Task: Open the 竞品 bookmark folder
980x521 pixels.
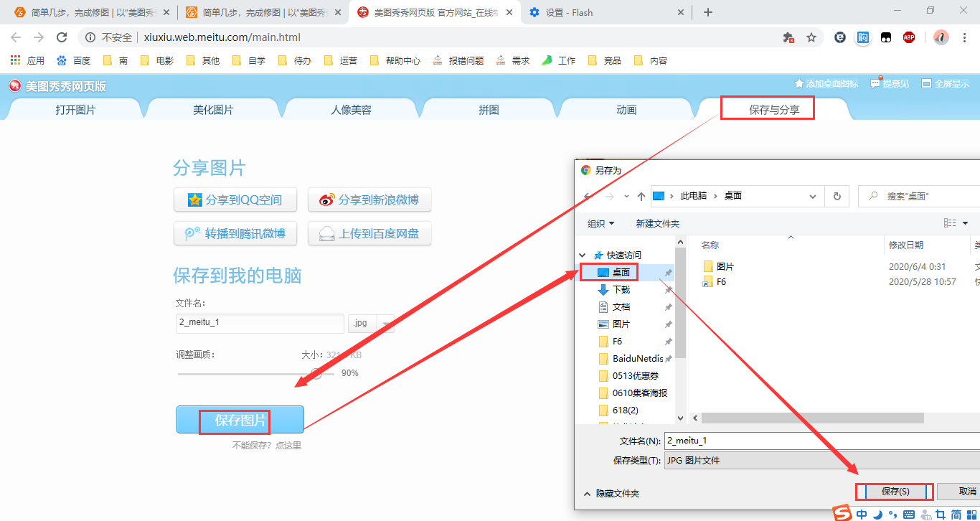Action: click(x=604, y=61)
